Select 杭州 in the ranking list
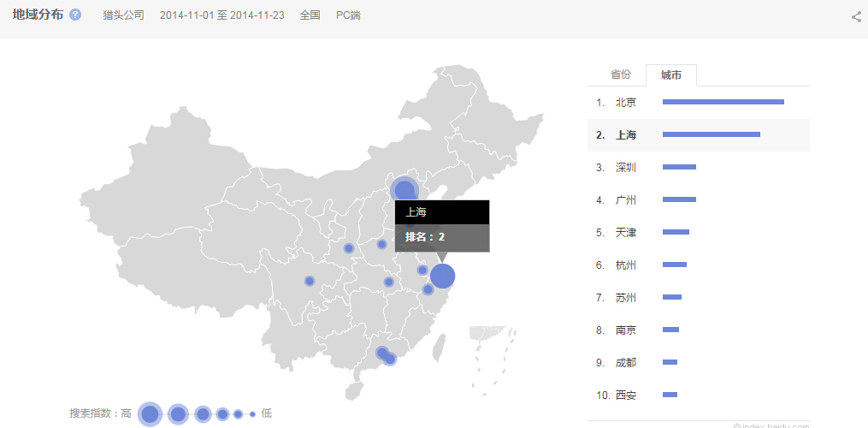The height and width of the screenshot is (428, 868). (x=626, y=265)
